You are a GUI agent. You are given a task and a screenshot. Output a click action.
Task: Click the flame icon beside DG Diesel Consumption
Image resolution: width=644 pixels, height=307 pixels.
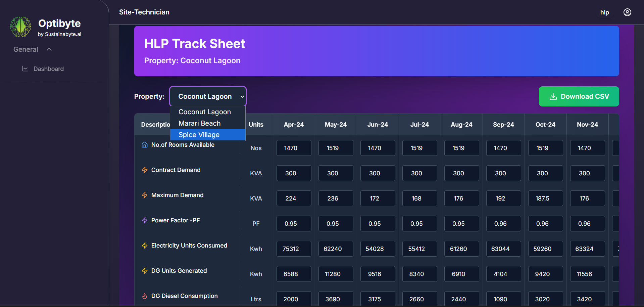coord(145,296)
